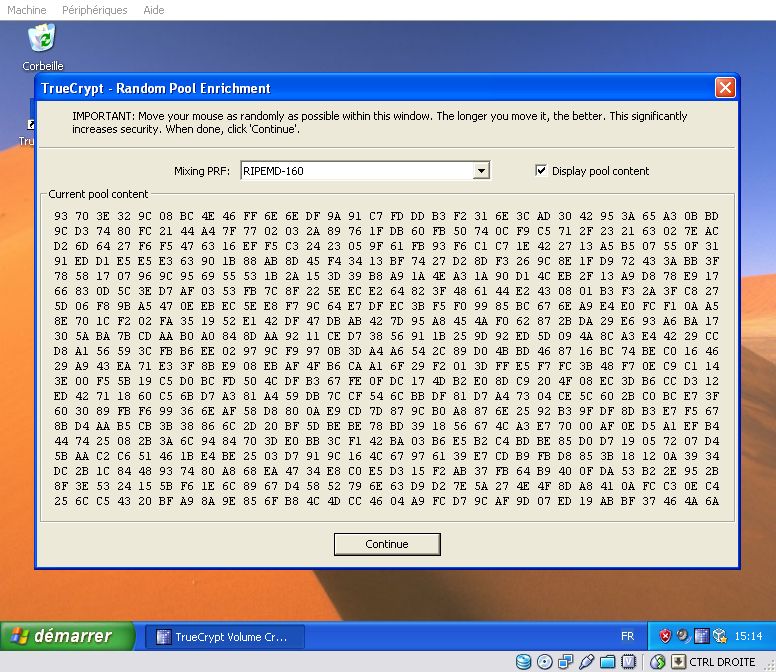Click the host key arrow indicator icon

679,662
